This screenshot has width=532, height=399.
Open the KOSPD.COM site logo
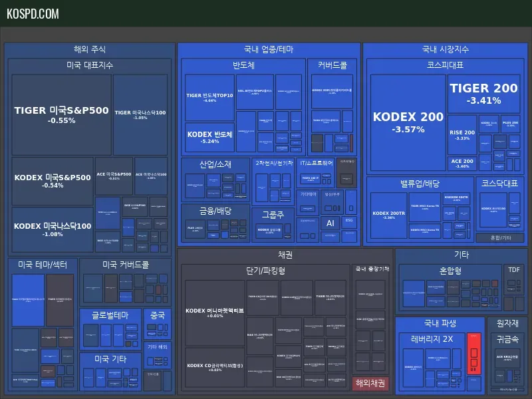[33, 14]
